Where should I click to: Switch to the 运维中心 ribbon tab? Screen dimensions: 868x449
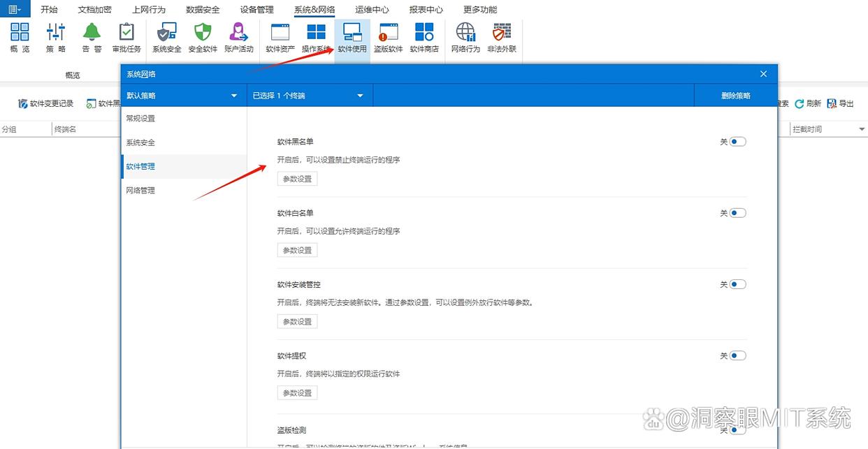(x=371, y=9)
